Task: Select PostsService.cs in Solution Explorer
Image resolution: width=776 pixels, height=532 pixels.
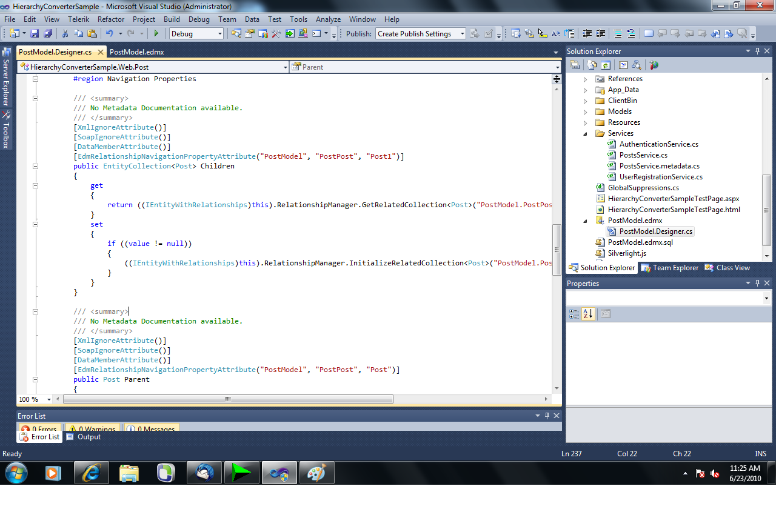Action: 643,155
